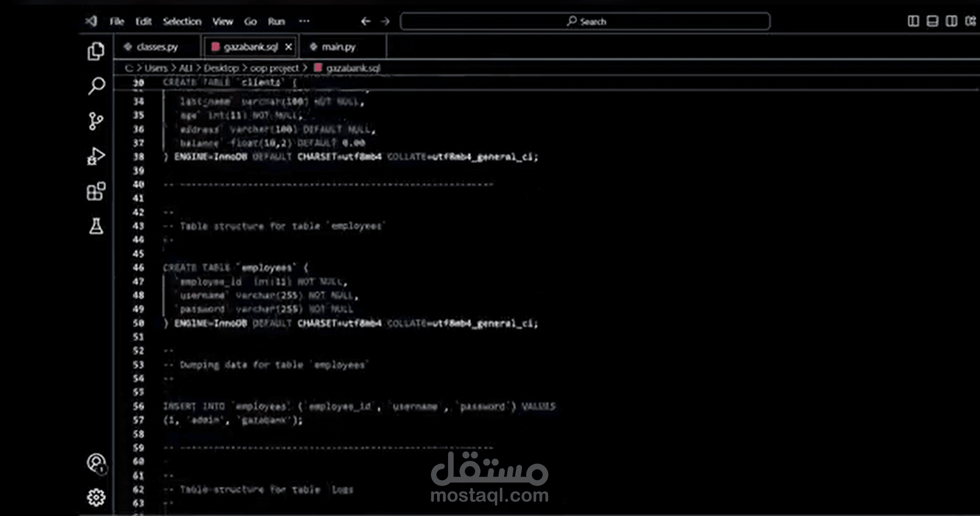
Task: Open the Selection menu
Action: [x=182, y=21]
